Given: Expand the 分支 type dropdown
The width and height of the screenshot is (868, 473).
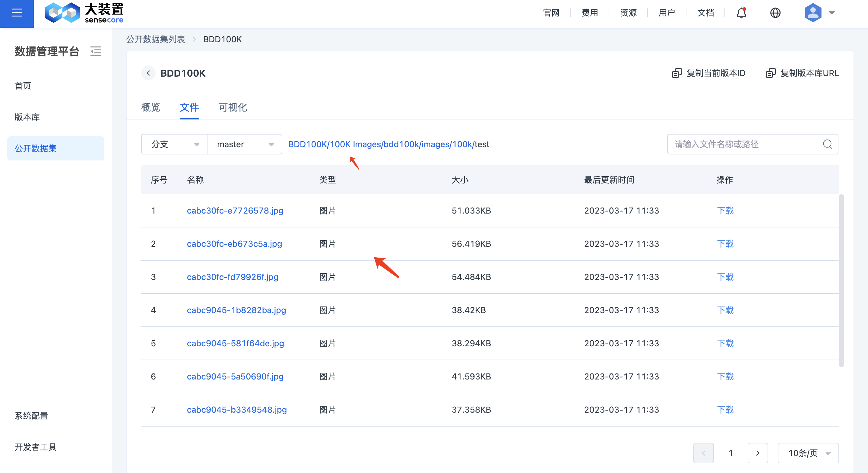Looking at the screenshot, I should tap(174, 144).
